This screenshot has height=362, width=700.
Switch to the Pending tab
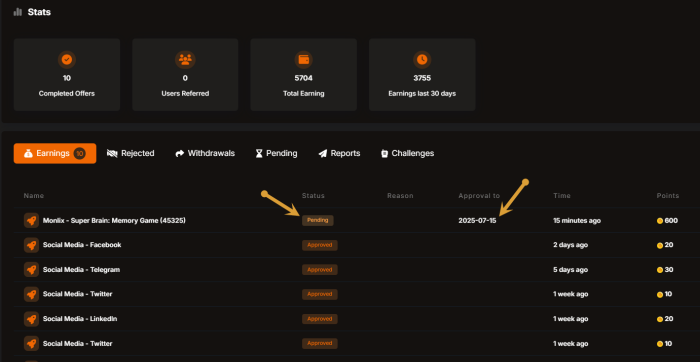tap(276, 153)
